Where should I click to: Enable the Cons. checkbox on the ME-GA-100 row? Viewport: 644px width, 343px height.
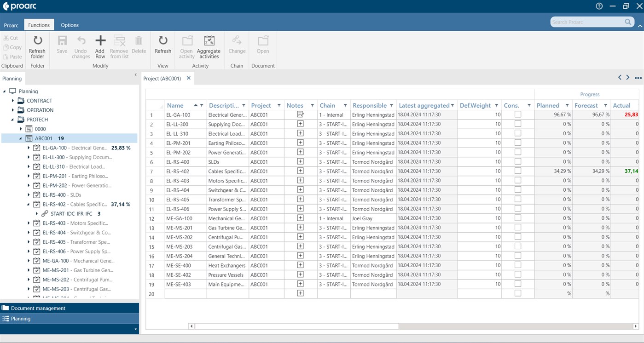[x=518, y=218]
